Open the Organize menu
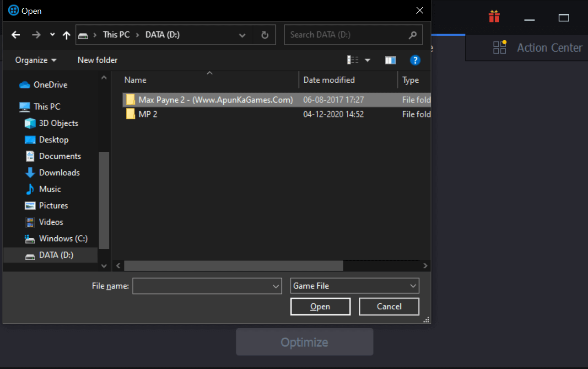This screenshot has width=588, height=369. [34, 60]
